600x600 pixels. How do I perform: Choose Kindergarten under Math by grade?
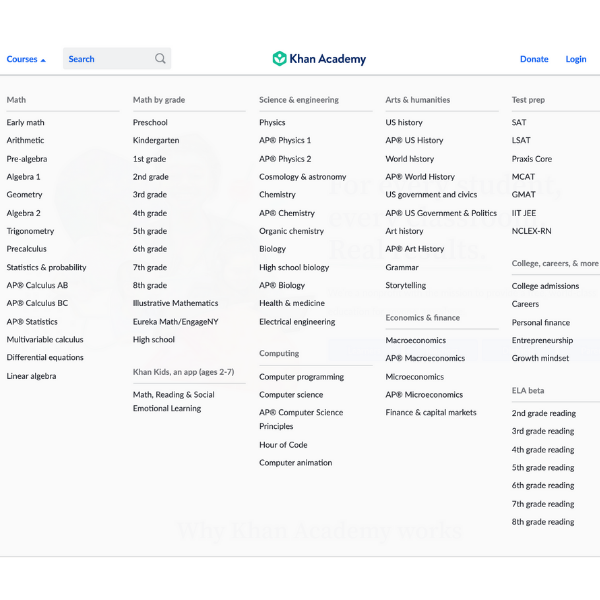tap(156, 141)
